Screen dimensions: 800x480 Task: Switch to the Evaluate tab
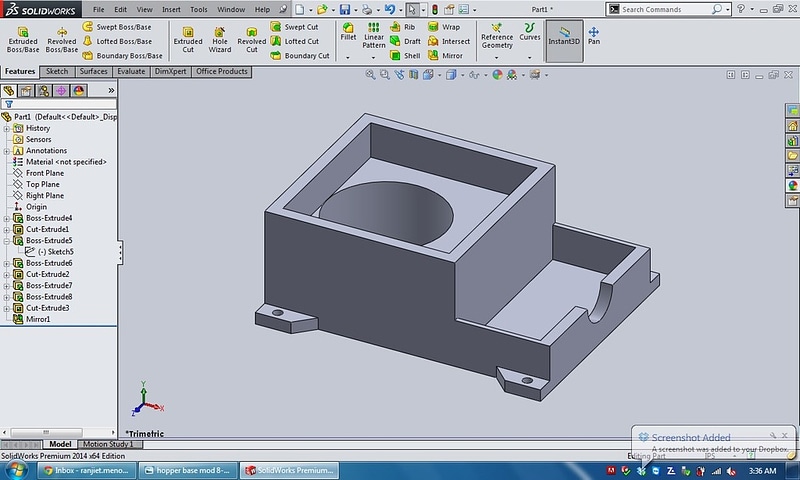coord(131,71)
